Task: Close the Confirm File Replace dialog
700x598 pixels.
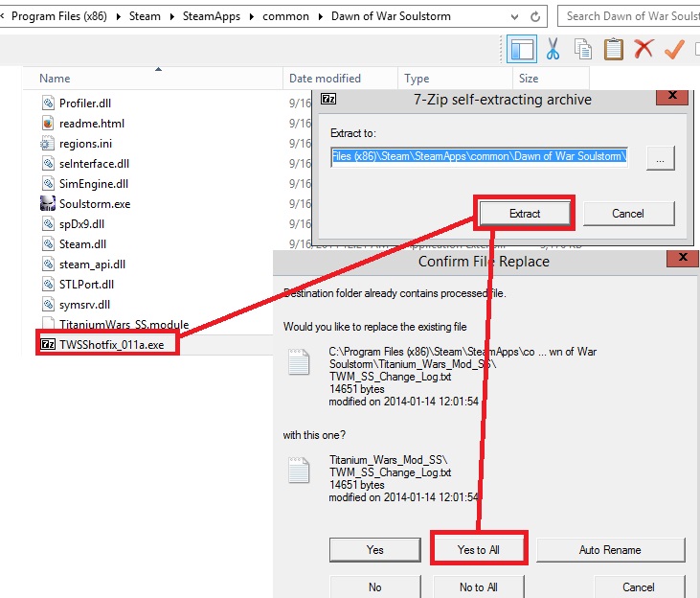Action: click(683, 258)
